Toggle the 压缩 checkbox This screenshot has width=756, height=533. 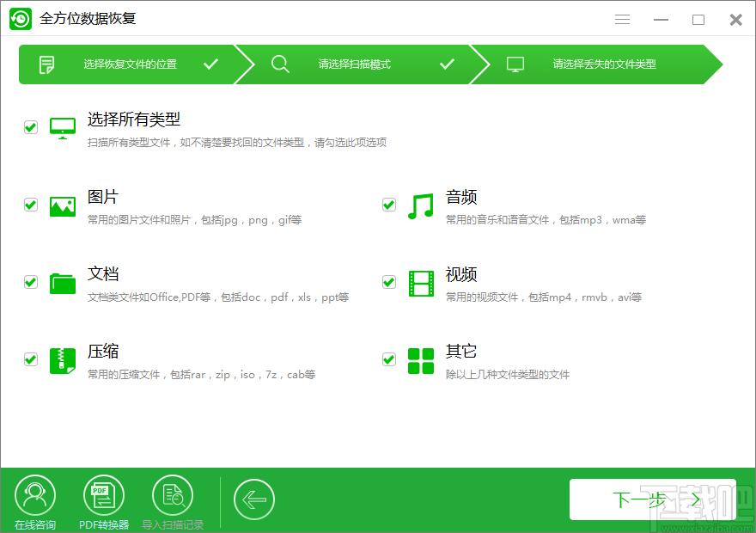click(31, 359)
